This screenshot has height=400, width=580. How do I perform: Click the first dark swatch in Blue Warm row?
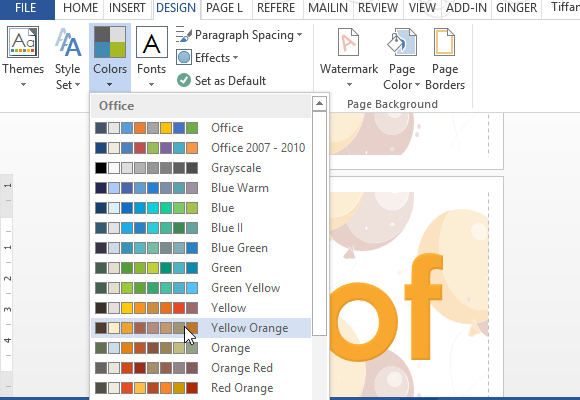[101, 188]
